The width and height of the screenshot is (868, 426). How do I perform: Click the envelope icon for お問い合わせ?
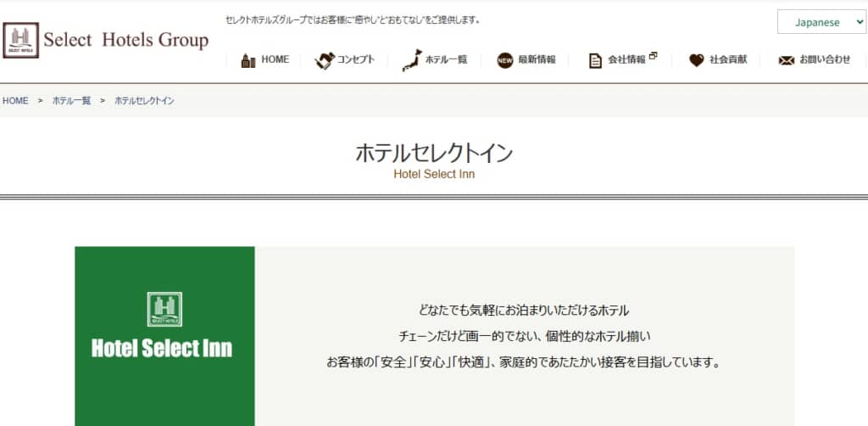click(786, 60)
